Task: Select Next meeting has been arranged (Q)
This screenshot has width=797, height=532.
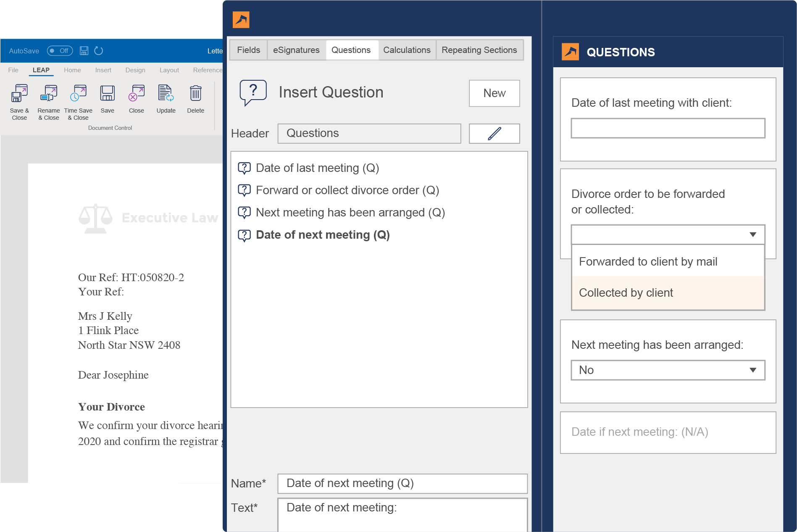Action: point(350,213)
